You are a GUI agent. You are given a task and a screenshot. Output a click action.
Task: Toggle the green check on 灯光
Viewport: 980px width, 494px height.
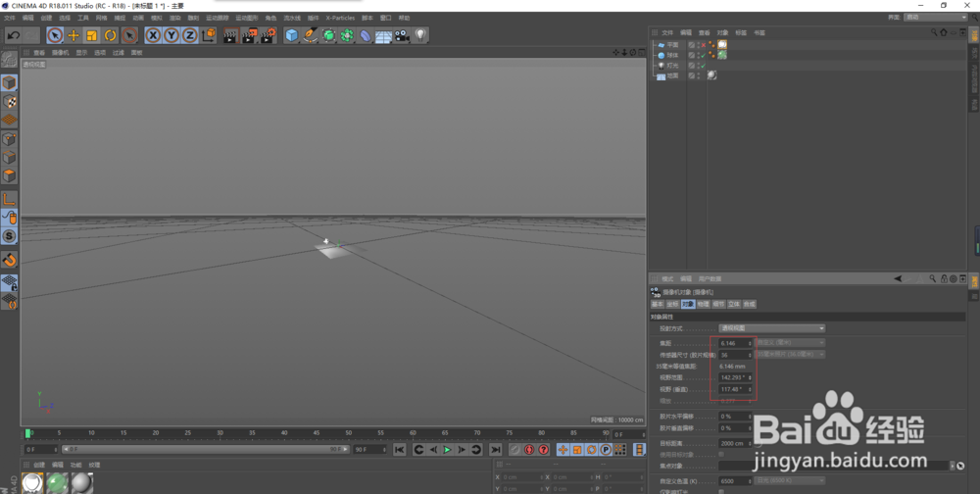pos(703,65)
